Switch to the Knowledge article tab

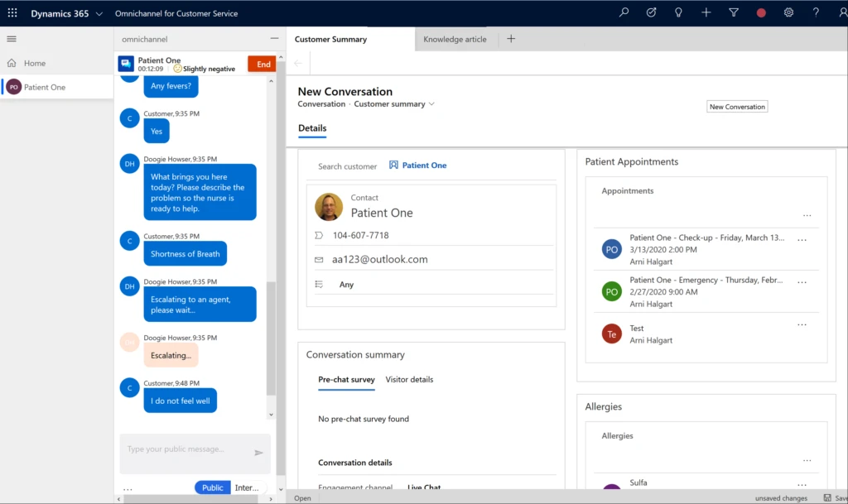pos(455,39)
